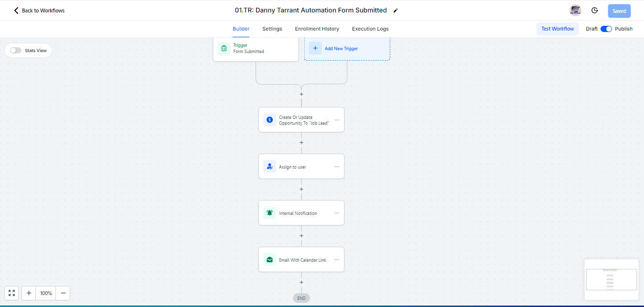Toggle the workflow to Draft mode

point(606,29)
